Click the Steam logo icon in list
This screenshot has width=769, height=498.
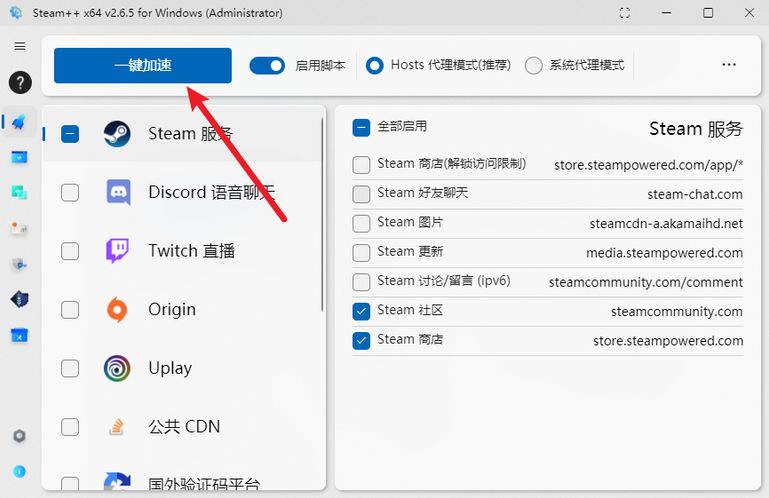tap(117, 133)
